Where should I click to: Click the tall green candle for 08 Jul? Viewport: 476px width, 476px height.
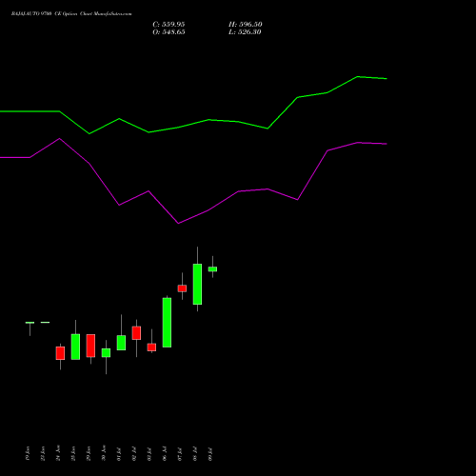[197, 284]
